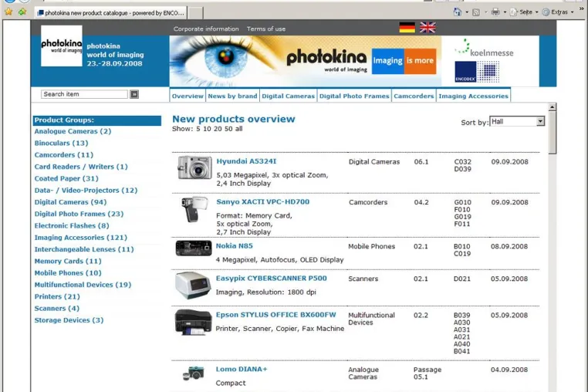
Task: Click the ENCODEX logo
Action: coord(477,72)
